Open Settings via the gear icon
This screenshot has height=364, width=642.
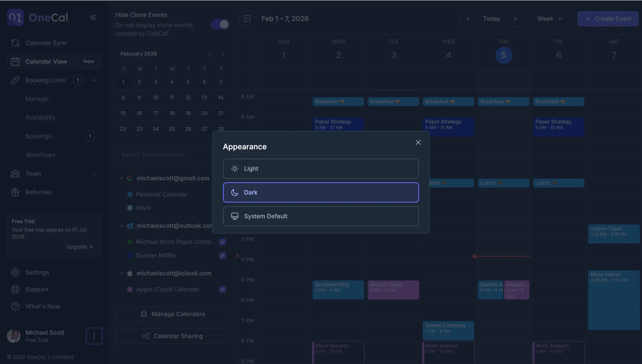pyautogui.click(x=15, y=272)
